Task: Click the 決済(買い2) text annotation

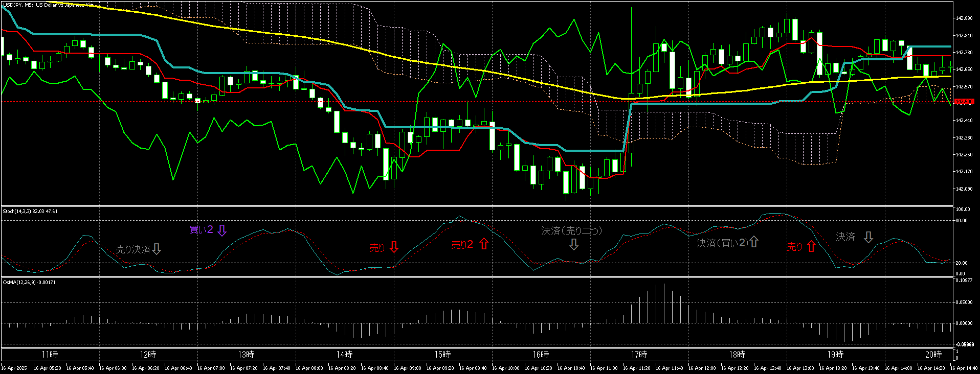Action: click(722, 243)
